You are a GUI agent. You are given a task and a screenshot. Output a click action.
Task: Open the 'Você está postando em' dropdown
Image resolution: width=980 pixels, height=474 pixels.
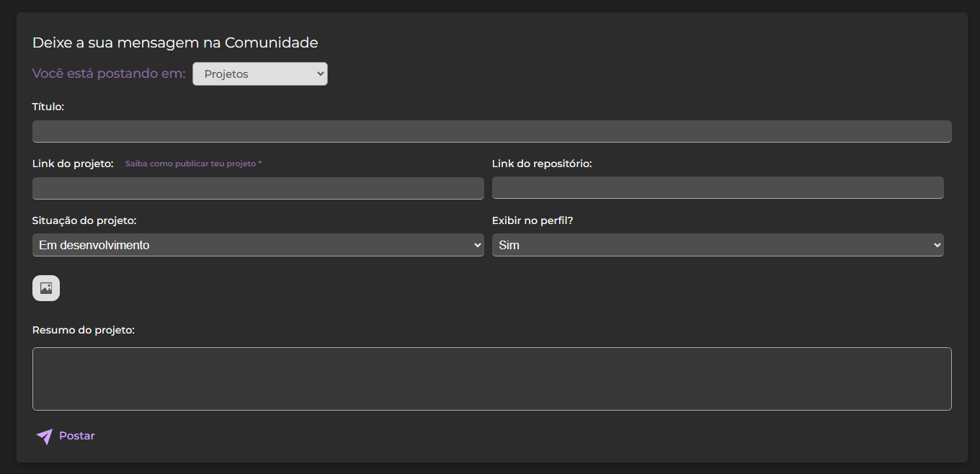click(259, 73)
